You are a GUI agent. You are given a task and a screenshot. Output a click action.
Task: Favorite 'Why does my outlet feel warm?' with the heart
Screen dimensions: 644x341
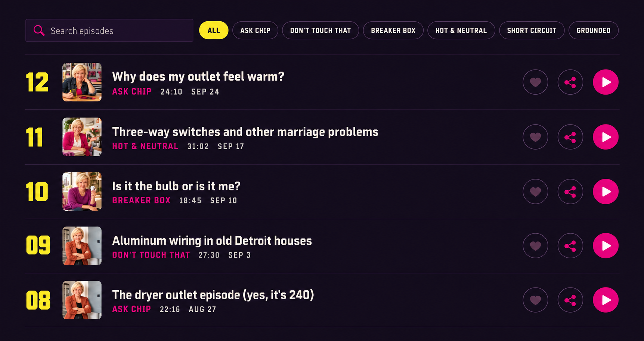[x=535, y=82]
